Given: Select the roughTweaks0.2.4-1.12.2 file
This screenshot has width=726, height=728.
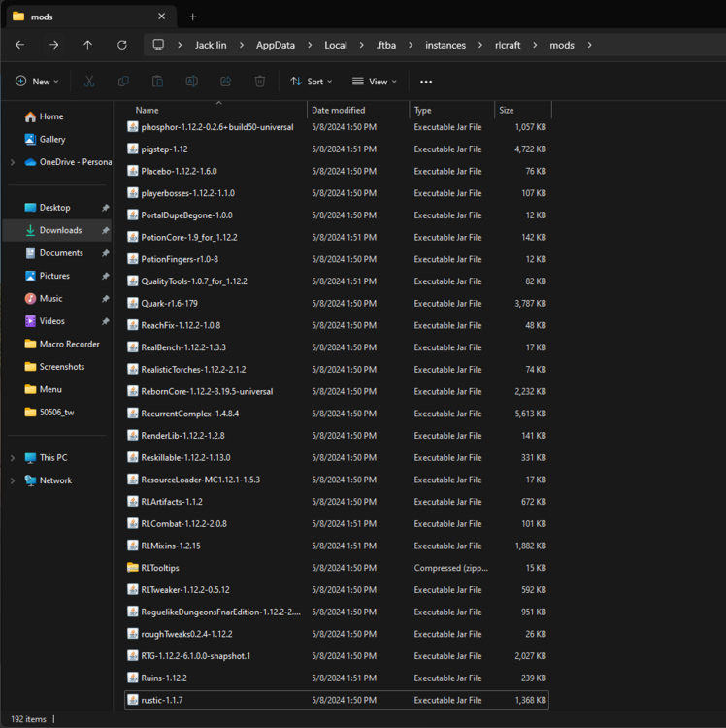Looking at the screenshot, I should pos(337,634).
